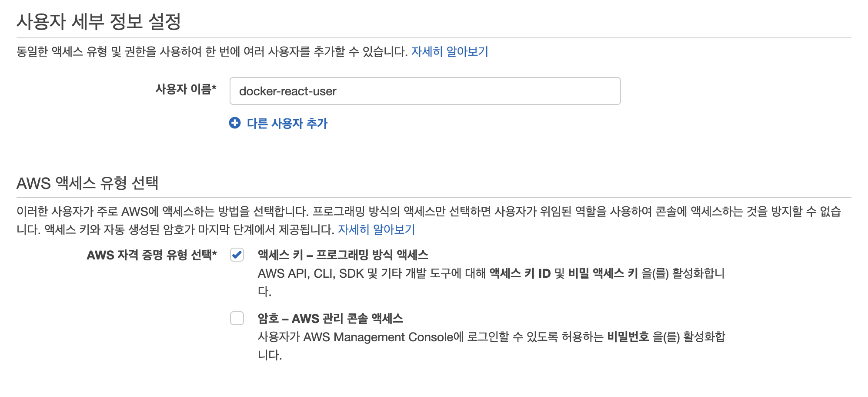The width and height of the screenshot is (868, 397).
Task: Click the AWS API, CLI, SDK description text
Action: tap(491, 282)
